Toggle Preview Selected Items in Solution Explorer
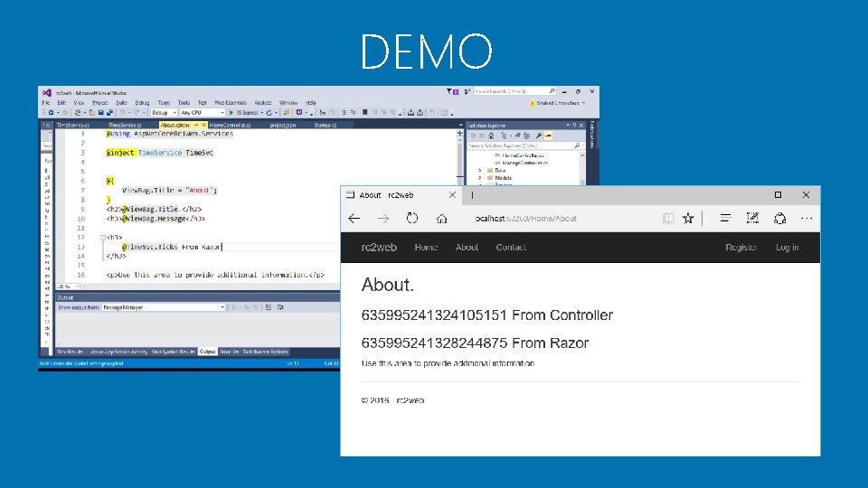 pos(548,135)
